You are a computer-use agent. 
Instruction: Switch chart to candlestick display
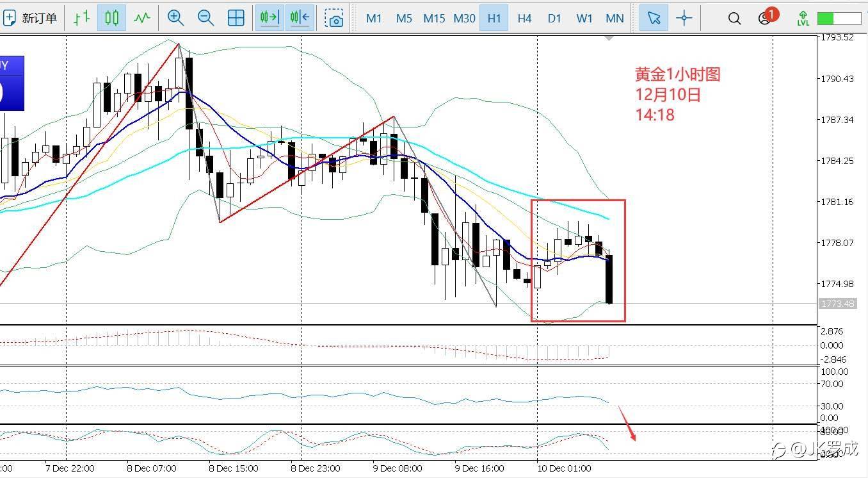[111, 18]
